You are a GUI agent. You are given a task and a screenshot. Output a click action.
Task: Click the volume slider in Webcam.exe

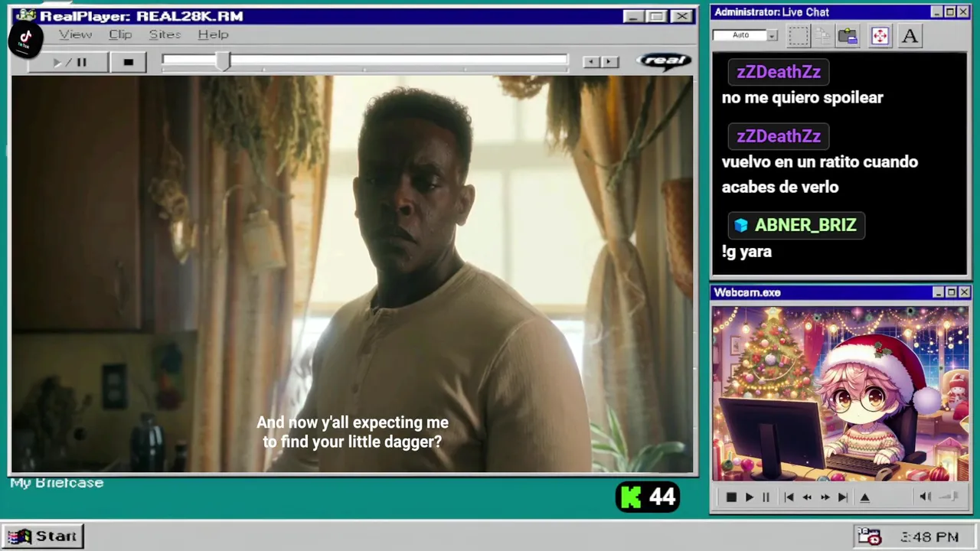pos(949,497)
